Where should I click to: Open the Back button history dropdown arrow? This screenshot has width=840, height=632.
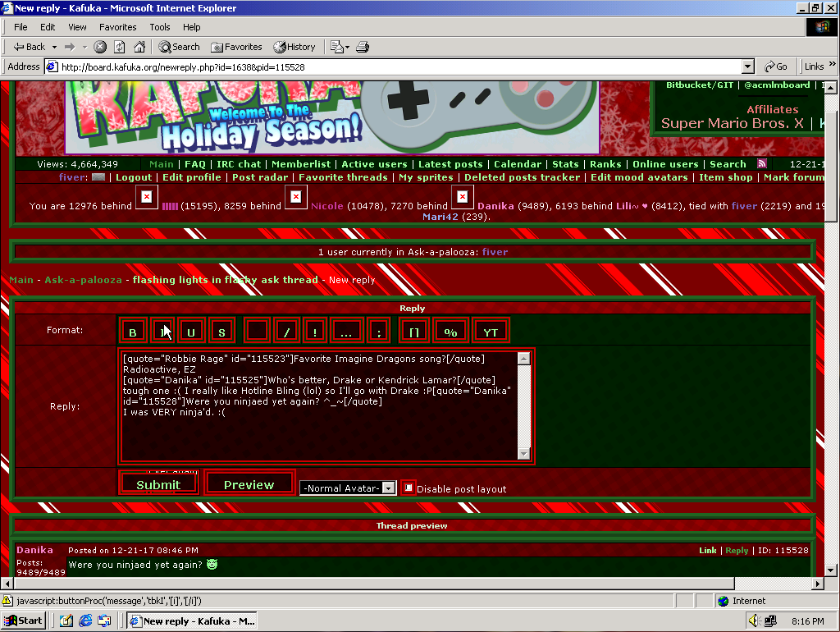(x=55, y=47)
